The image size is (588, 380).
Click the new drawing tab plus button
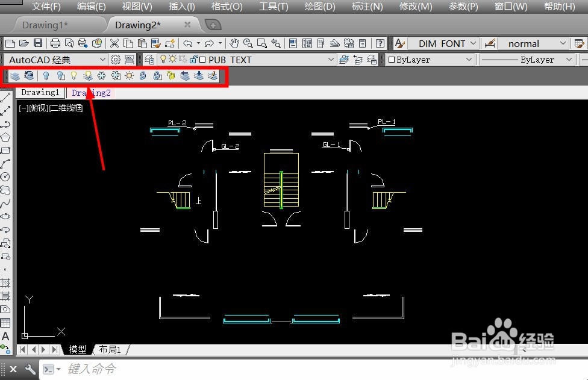click(x=213, y=25)
